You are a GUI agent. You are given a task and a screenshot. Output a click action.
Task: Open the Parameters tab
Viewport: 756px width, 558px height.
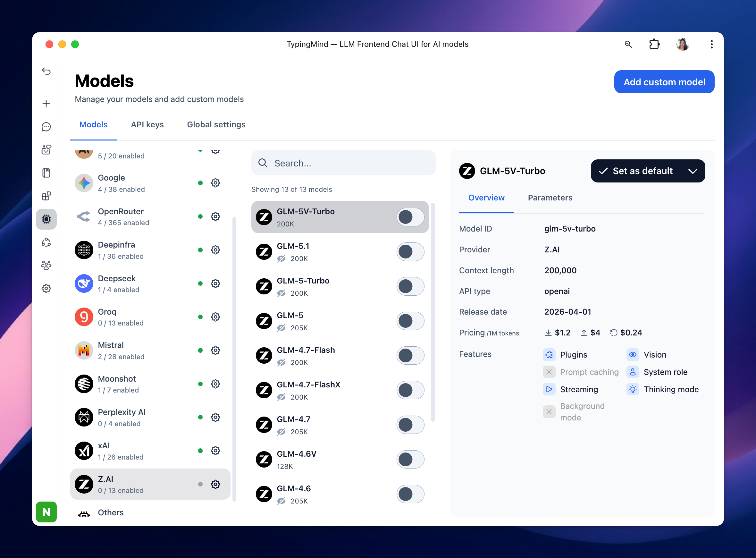pos(550,198)
